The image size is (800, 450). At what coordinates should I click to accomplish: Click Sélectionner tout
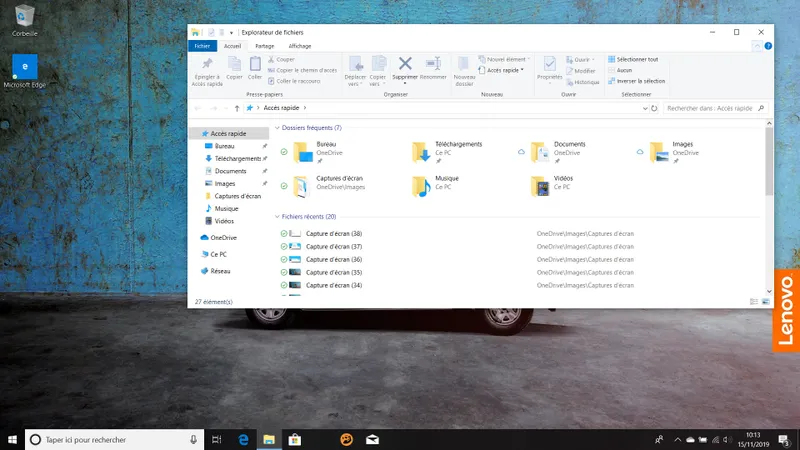[x=633, y=59]
